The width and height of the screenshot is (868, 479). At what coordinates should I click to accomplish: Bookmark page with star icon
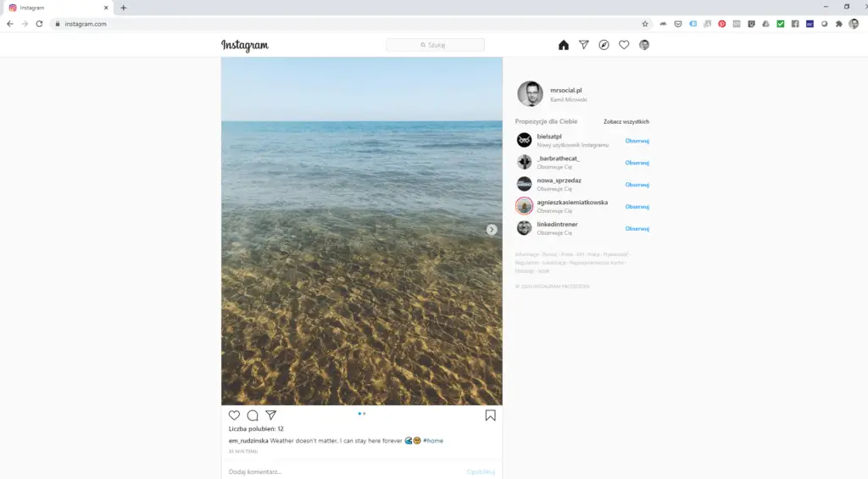tap(645, 24)
